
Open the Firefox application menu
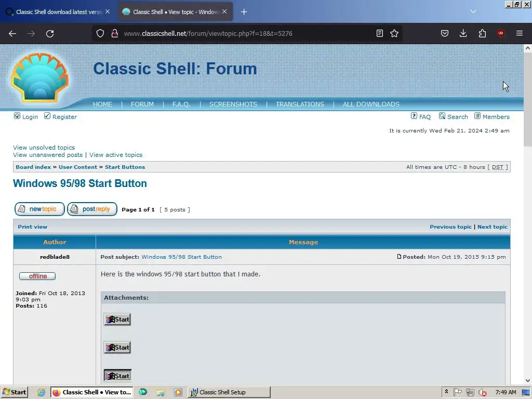520,33
